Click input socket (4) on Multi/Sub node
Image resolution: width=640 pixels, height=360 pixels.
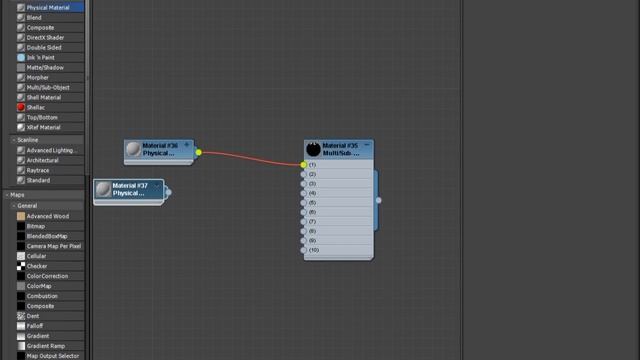point(303,193)
